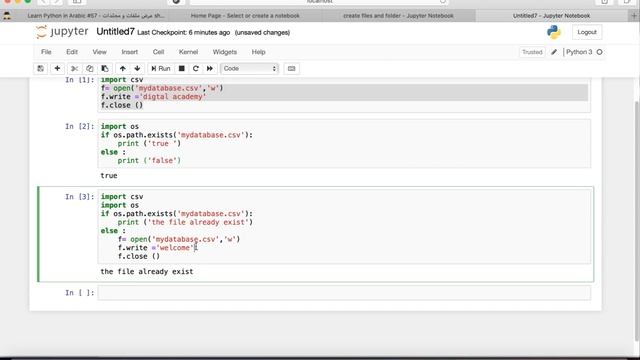The width and height of the screenshot is (640, 360).
Task: Run the selected cell
Action: [x=160, y=69]
